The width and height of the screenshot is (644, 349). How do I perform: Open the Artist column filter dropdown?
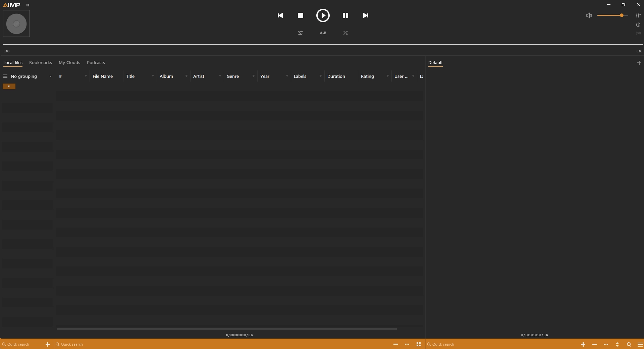[x=220, y=76]
